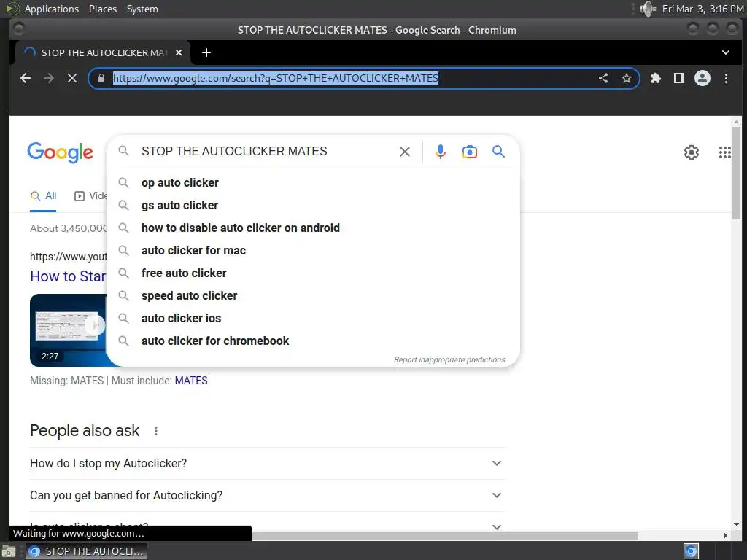Click the 'MATES' must include link
Screen dimensions: 747x560
(x=191, y=381)
